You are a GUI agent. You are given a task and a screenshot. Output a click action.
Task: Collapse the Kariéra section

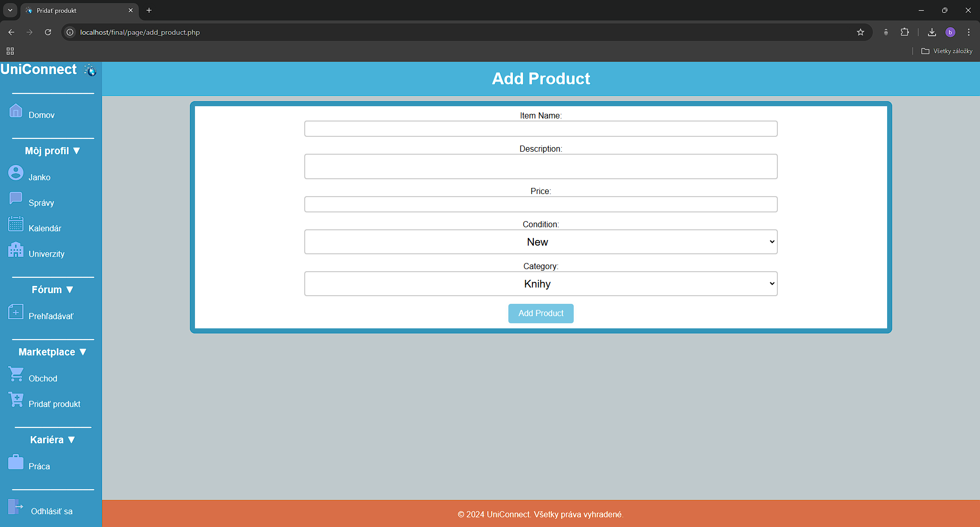click(x=53, y=440)
